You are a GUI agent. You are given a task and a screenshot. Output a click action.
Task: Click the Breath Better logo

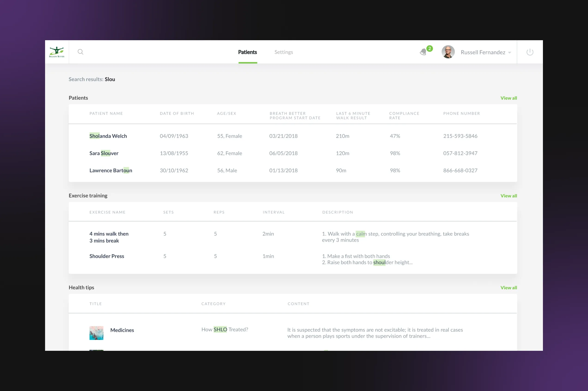click(57, 52)
